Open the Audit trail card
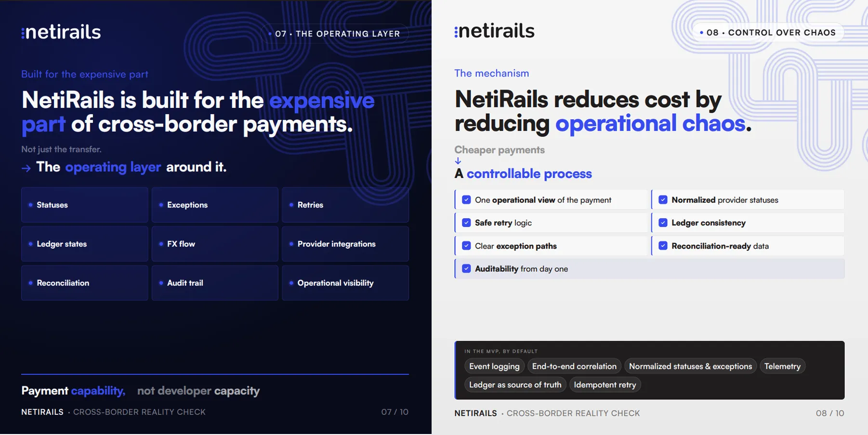The height and width of the screenshot is (435, 868). [x=215, y=283]
